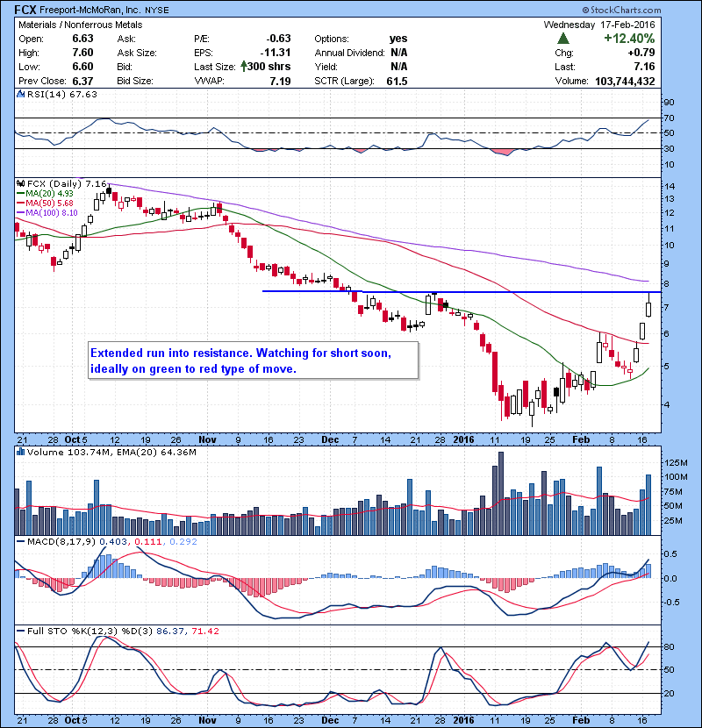Click the latest white candlestick near resistance

point(648,306)
